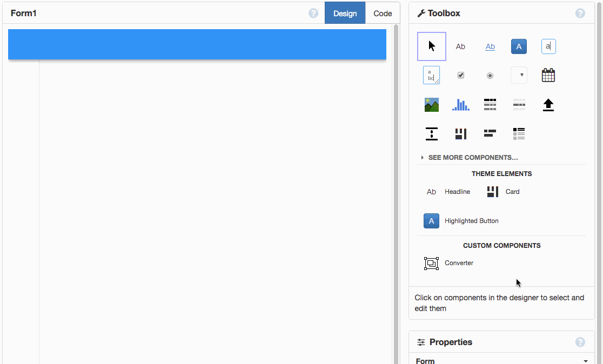The image size is (603, 364).
Task: Pick the DropDown component in Toolbox
Action: (x=519, y=75)
